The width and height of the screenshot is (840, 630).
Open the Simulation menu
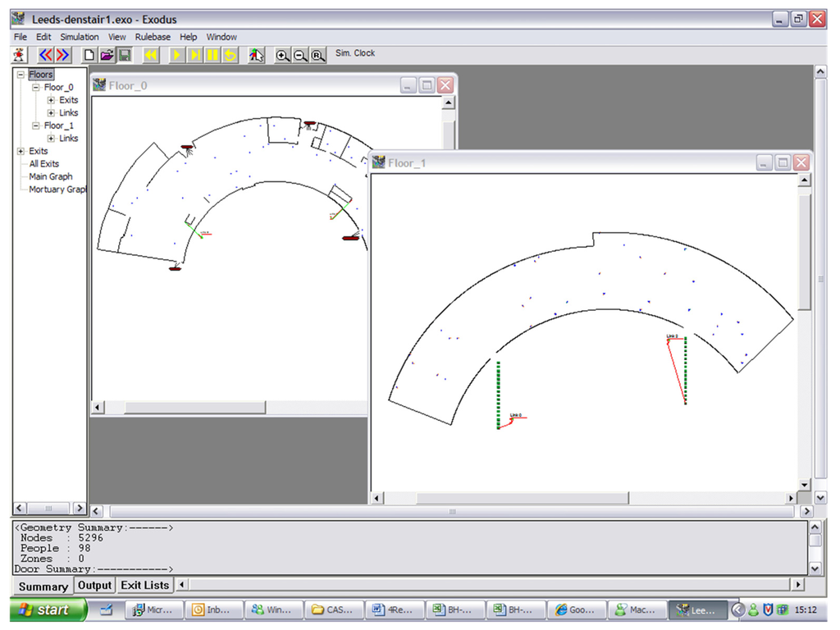[80, 37]
